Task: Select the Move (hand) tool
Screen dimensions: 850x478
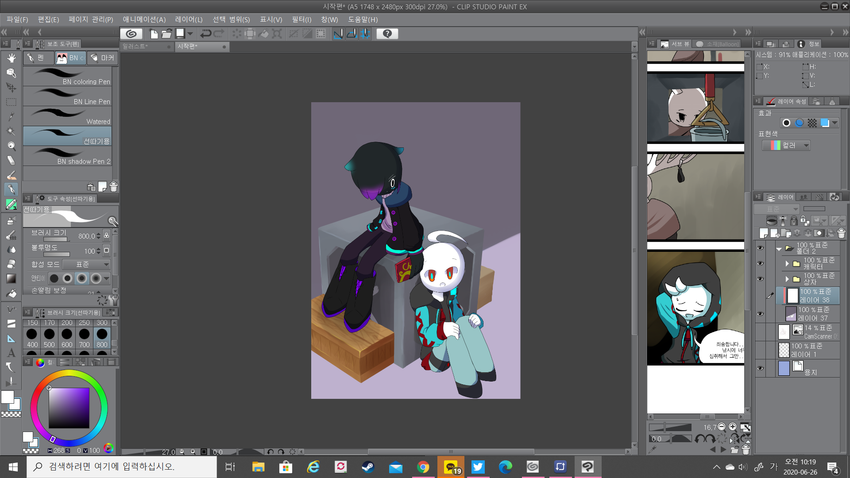Action: click(x=11, y=57)
